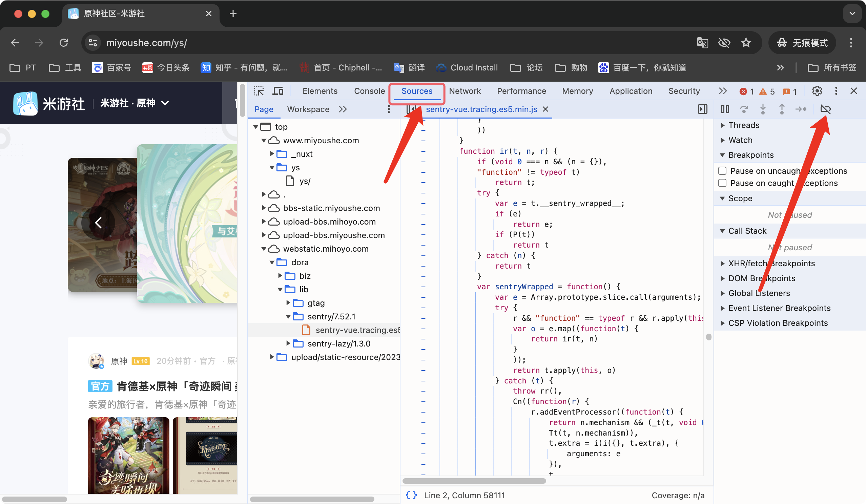This screenshot has width=866, height=504.
Task: Select the ys/ file in tree
Action: (x=305, y=182)
